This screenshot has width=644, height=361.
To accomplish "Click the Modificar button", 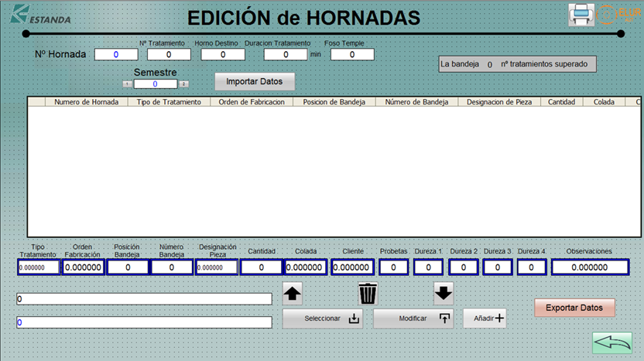I will 413,318.
